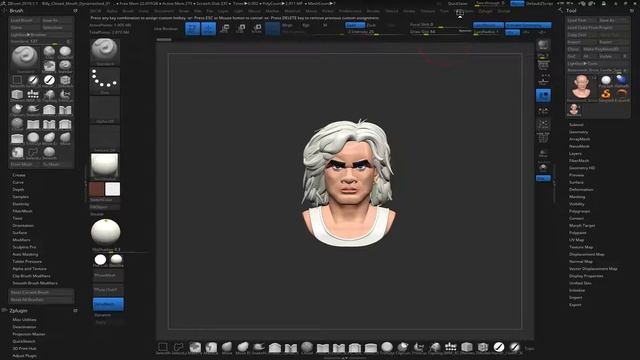The width and height of the screenshot is (640, 360).
Task: Select the Move transform icon in top shelf
Action: point(224,28)
